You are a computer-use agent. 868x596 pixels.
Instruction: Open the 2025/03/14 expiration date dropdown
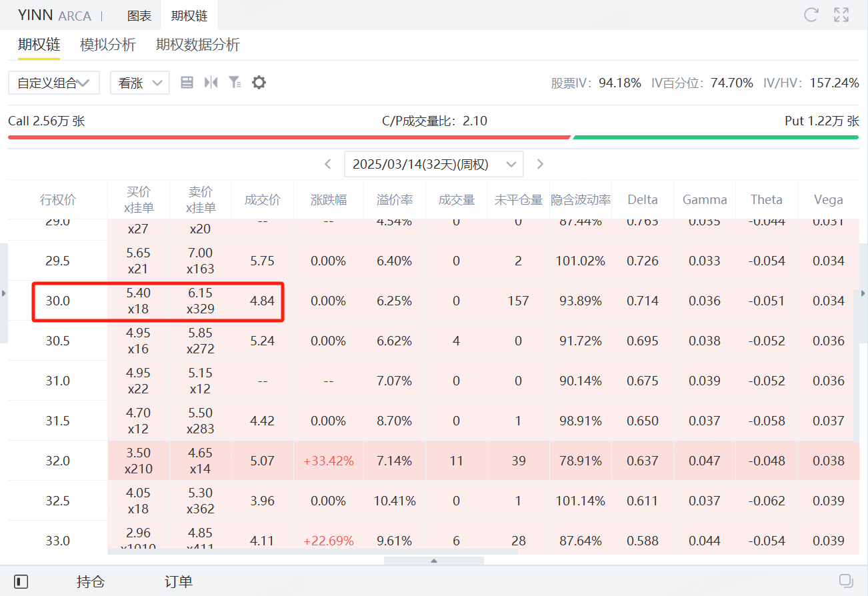pos(434,164)
